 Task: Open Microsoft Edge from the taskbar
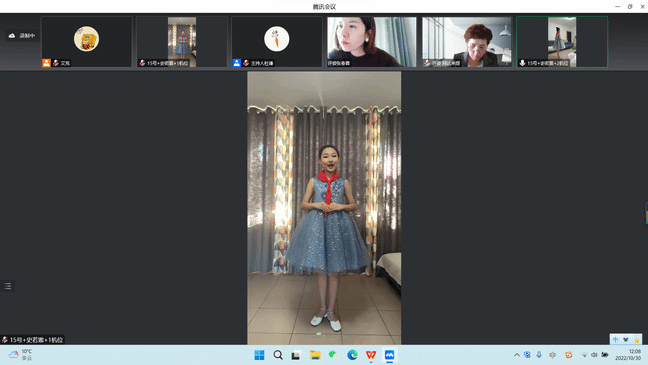(352, 355)
